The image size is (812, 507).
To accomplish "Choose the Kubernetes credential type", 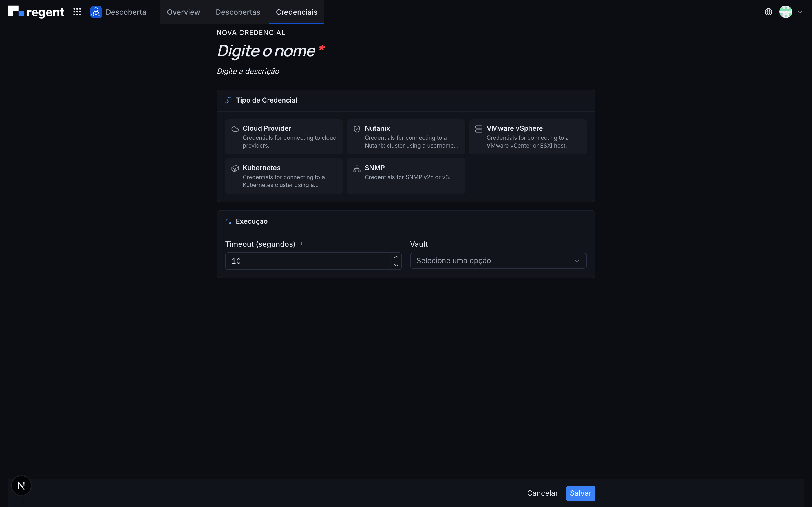I will 284,176.
